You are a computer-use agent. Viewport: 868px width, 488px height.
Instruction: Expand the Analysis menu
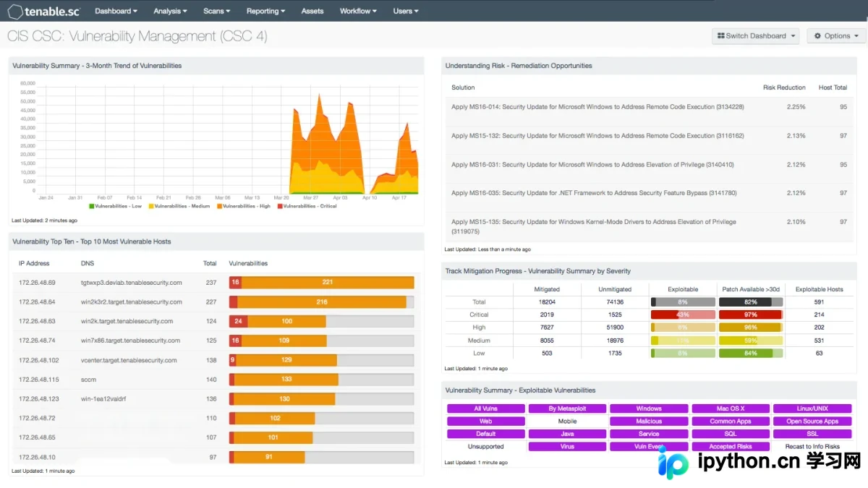[x=171, y=11]
